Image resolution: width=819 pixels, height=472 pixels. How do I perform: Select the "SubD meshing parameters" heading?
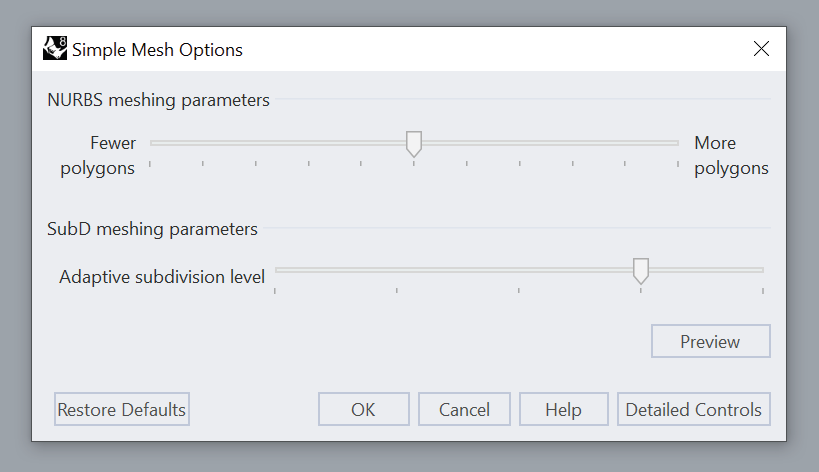(x=152, y=229)
